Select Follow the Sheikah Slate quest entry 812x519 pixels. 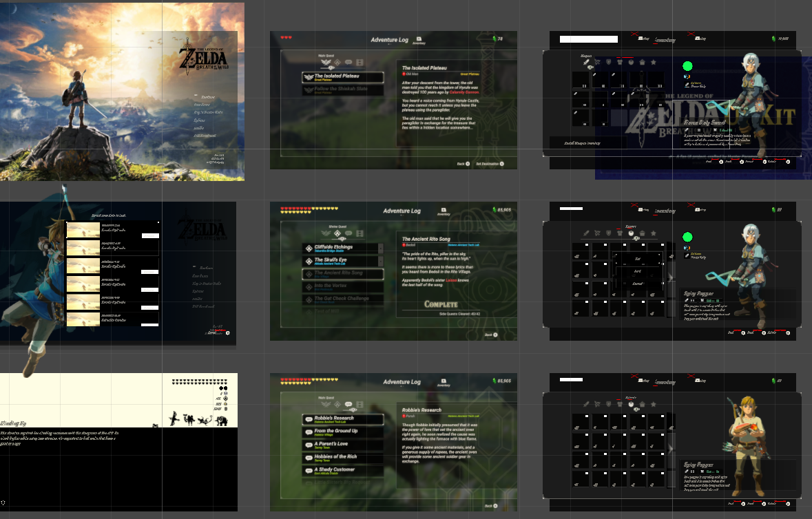[343, 90]
